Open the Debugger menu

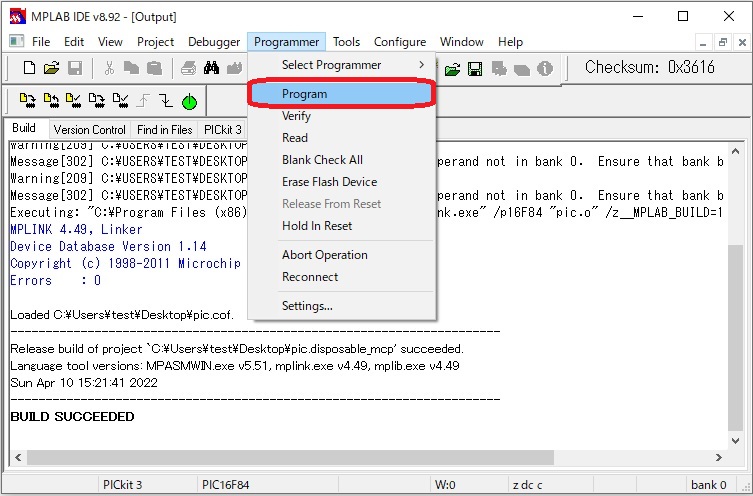pyautogui.click(x=214, y=42)
